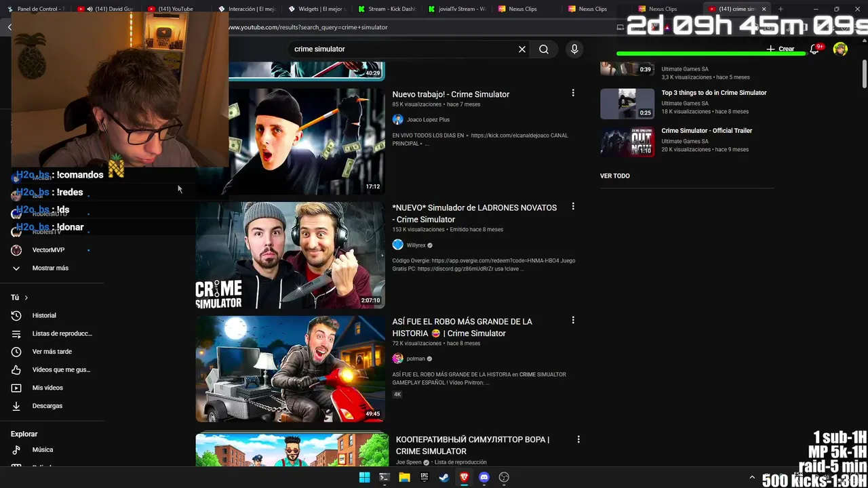Click Joe Speen channel name
The width and height of the screenshot is (868, 488).
(x=408, y=462)
